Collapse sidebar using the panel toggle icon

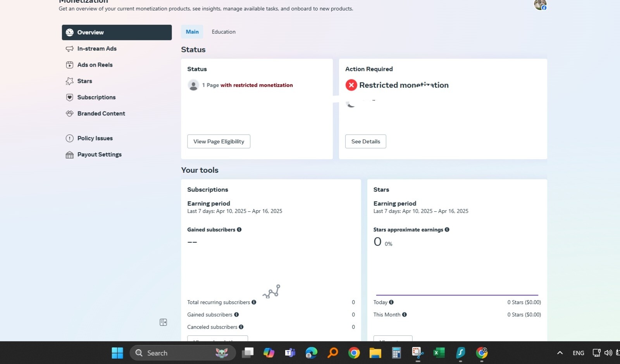[163, 322]
